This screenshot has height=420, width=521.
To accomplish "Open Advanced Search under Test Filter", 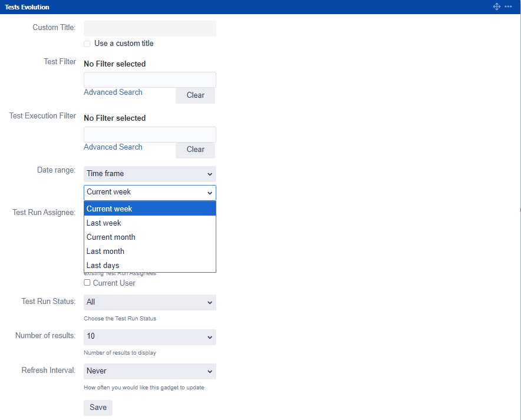I will (113, 92).
